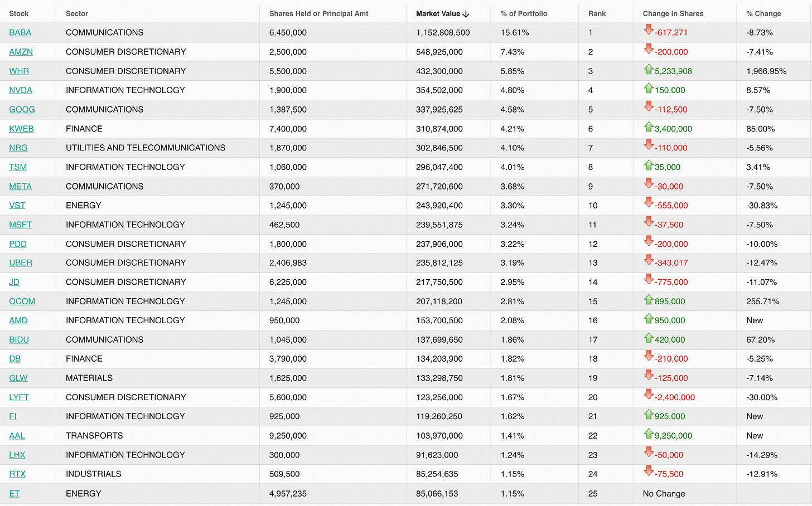
Task: Click the Rank column header
Action: pos(597,13)
